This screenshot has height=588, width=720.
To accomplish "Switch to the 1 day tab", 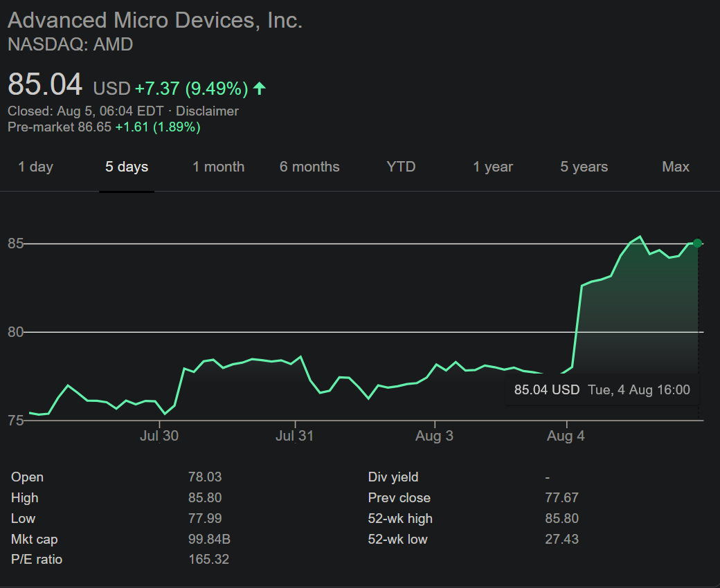I will point(35,167).
